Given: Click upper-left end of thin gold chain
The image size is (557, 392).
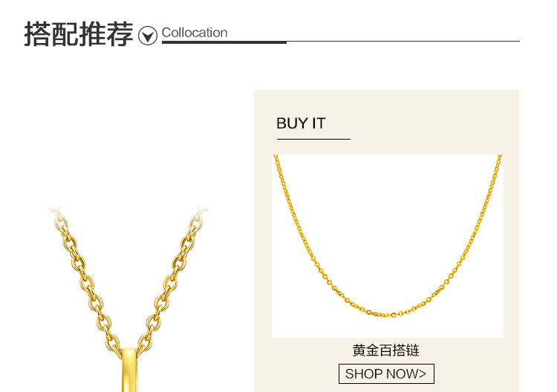Looking at the screenshot, I should pos(277,160).
